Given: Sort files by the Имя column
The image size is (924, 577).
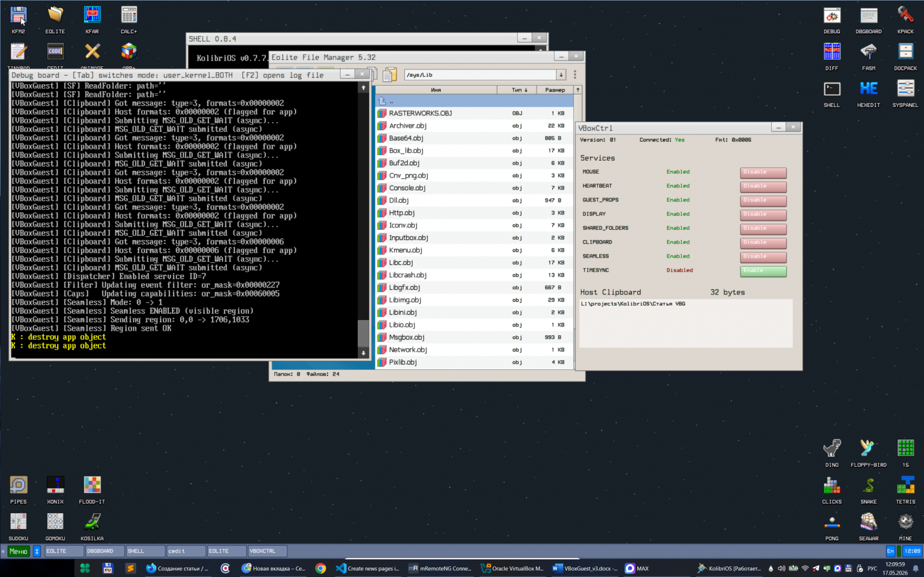Looking at the screenshot, I should [x=436, y=90].
